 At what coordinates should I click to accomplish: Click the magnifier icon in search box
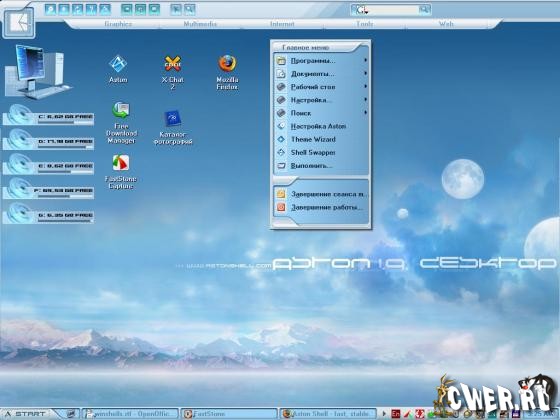424,10
